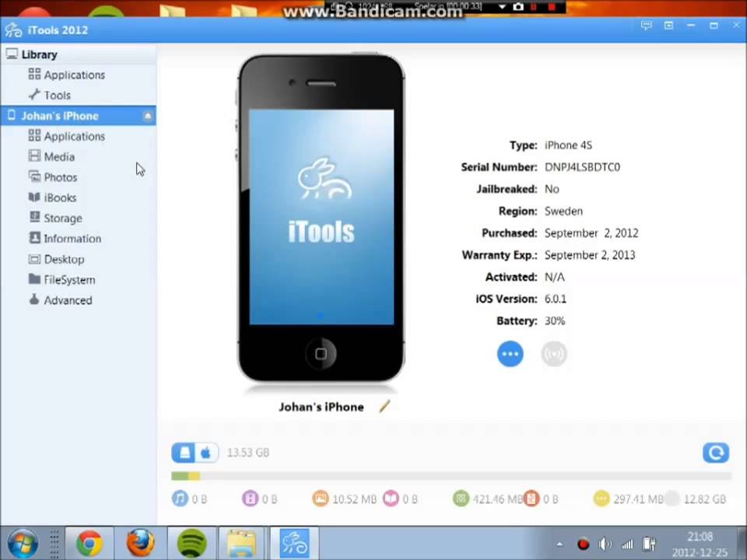
Task: Open the iBooks section
Action: pyautogui.click(x=52, y=198)
